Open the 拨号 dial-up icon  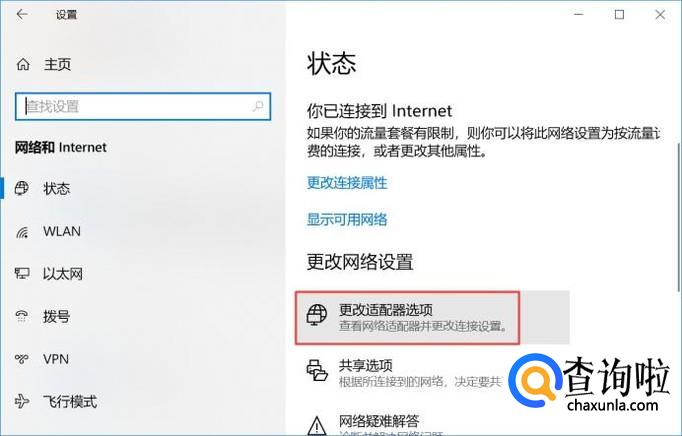point(22,315)
